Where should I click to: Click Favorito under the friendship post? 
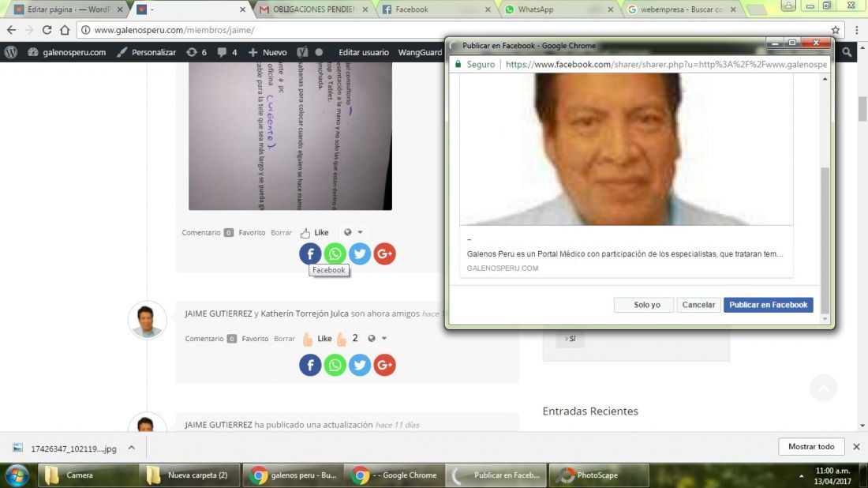(x=255, y=339)
